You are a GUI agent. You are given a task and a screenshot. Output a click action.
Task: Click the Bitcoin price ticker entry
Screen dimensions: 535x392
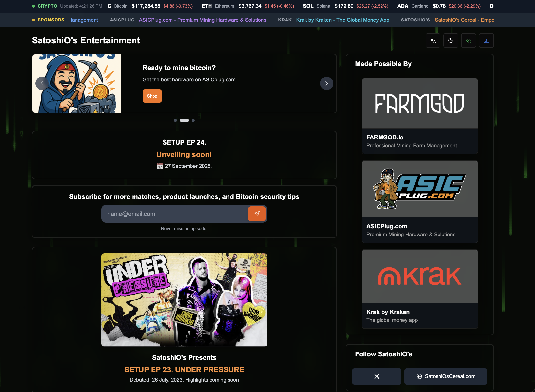[151, 6]
